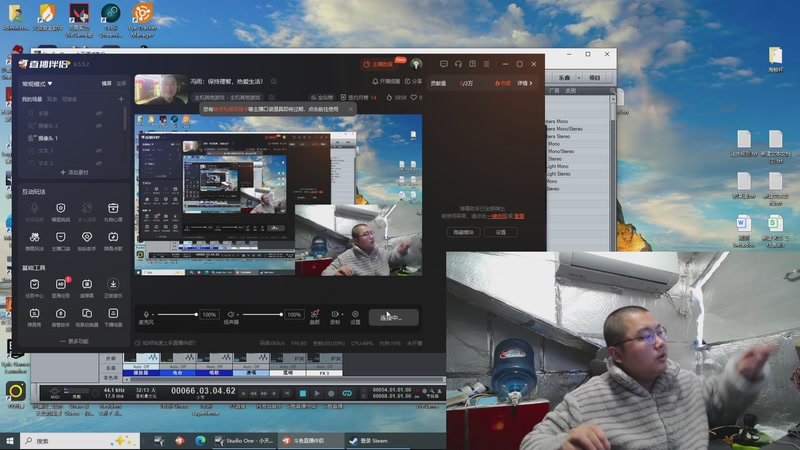Click Studio One play button
The width and height of the screenshot is (800, 450).
click(x=317, y=393)
